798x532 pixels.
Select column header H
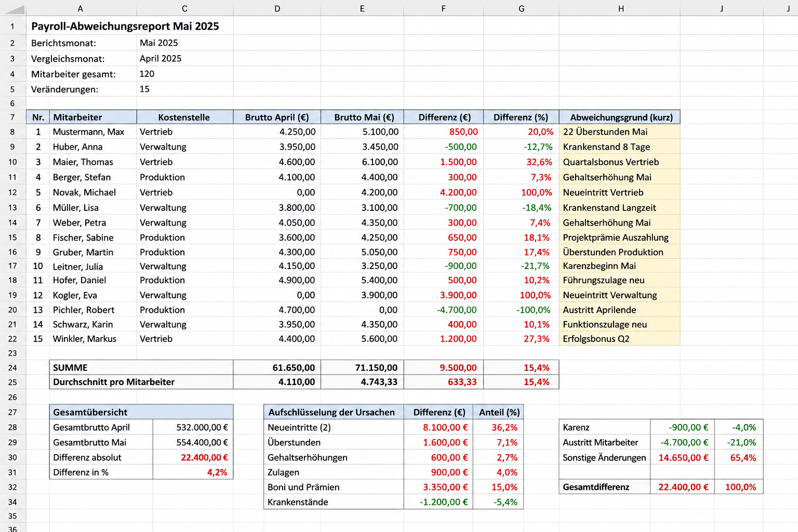[620, 8]
